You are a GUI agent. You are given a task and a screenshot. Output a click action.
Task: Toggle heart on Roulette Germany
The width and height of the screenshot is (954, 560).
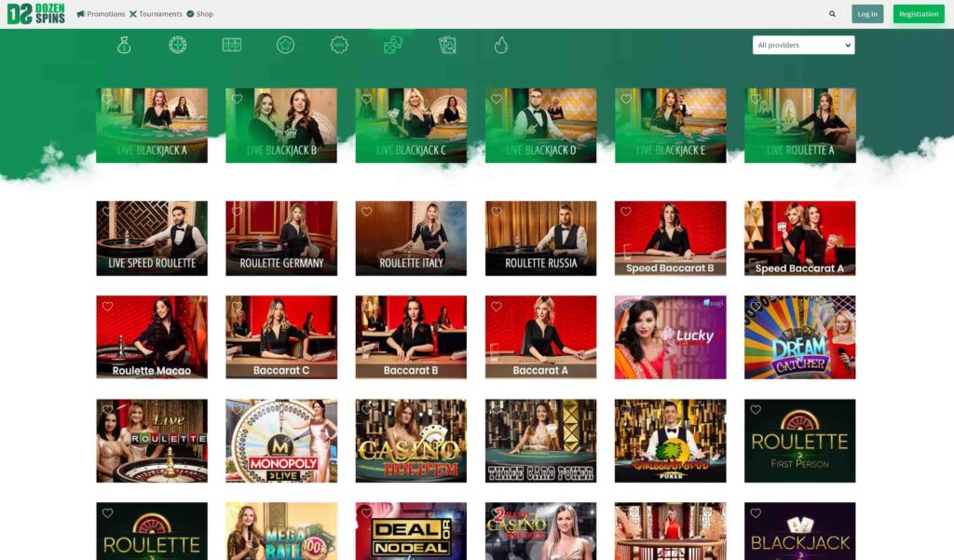238,212
